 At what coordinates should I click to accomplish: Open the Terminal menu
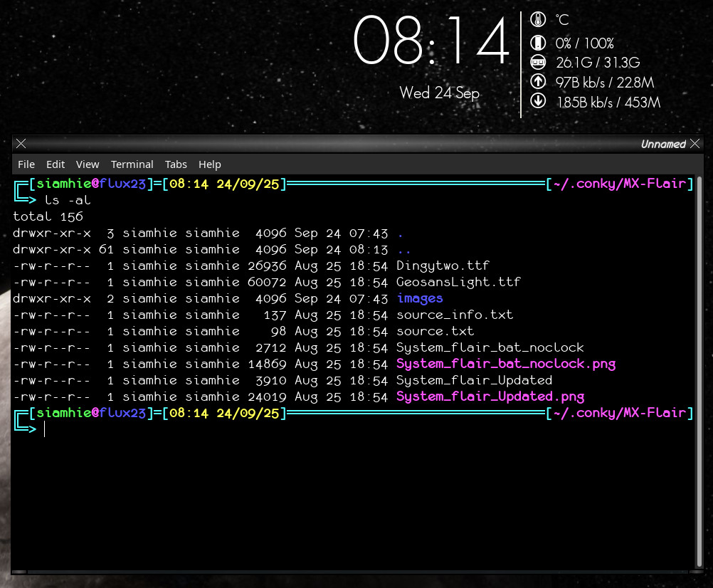click(132, 164)
